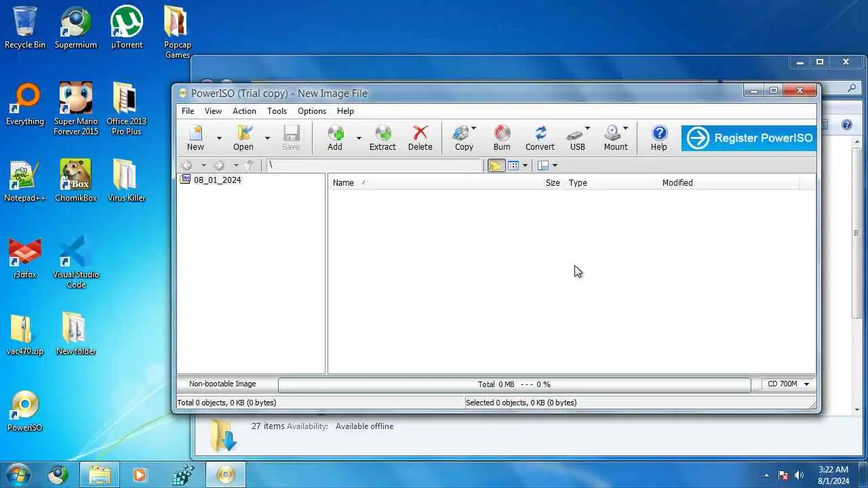The image size is (868, 488).
Task: Click the volume icon in system tray
Action: 799,475
